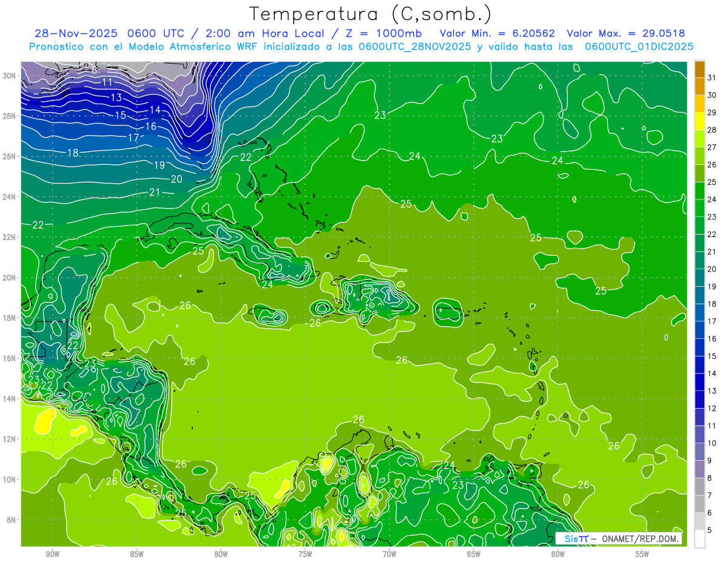The image size is (728, 562).
Task: Click the 90W longitude axis label
Action: click(52, 554)
